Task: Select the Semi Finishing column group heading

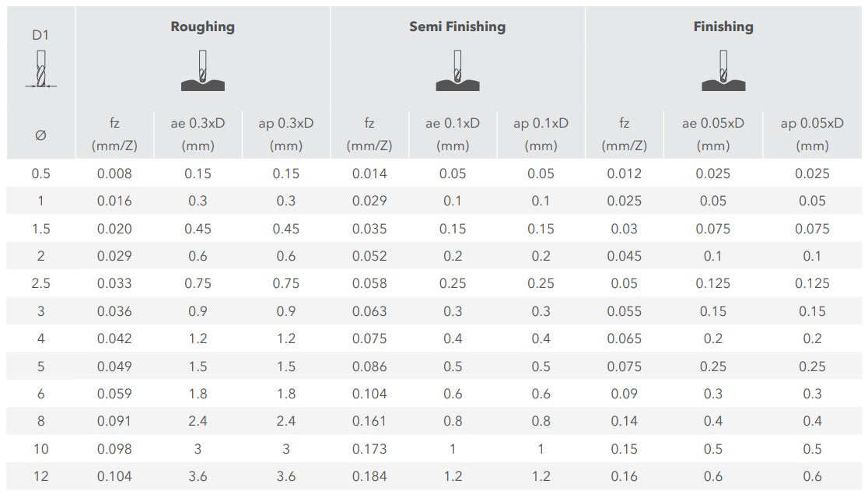Action: click(x=457, y=26)
